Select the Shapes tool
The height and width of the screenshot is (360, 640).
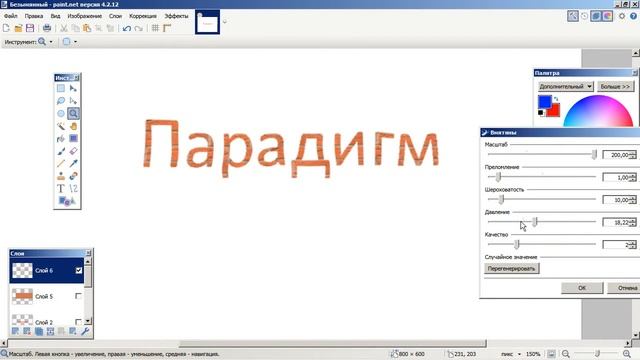pos(67,201)
